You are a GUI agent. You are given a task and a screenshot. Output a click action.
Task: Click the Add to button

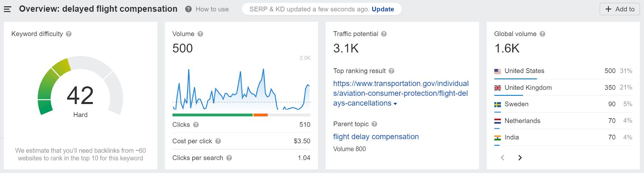tap(619, 9)
